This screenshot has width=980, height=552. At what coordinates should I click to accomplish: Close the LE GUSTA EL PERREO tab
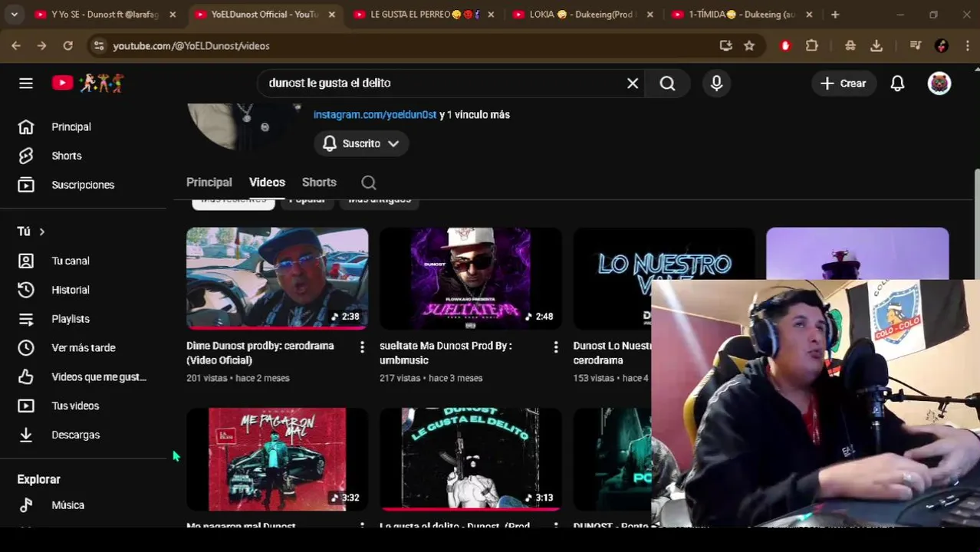click(491, 15)
